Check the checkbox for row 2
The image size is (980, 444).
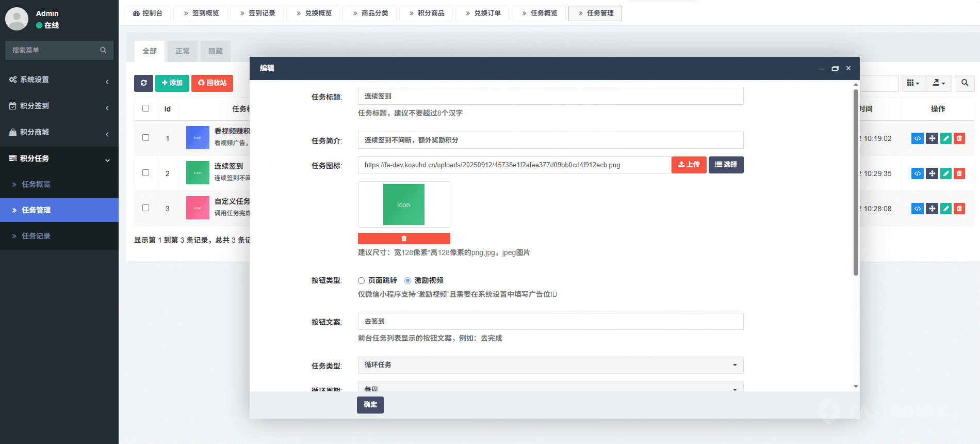[145, 173]
